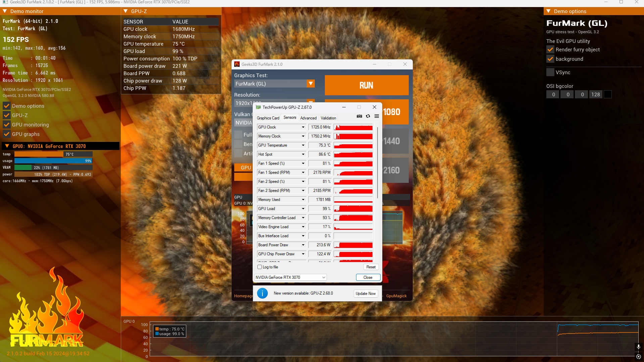Open the Homepage link in FurMark dialog
This screenshot has width=644, height=362.
coord(244,296)
